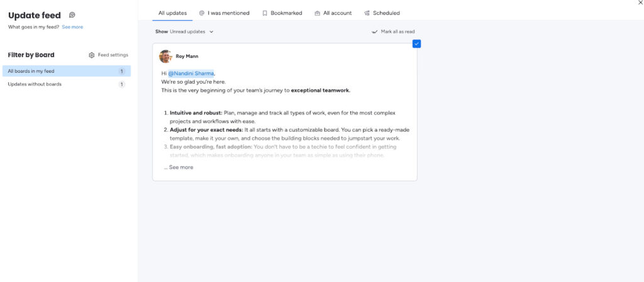This screenshot has width=644, height=282.
Task: Click the Scheduled send icon
Action: [x=367, y=13]
